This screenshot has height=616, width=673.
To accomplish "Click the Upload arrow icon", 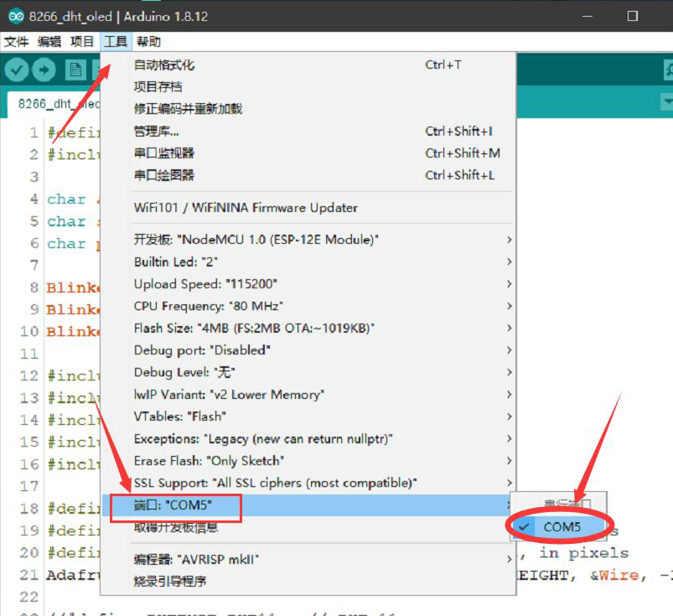I will coord(43,70).
